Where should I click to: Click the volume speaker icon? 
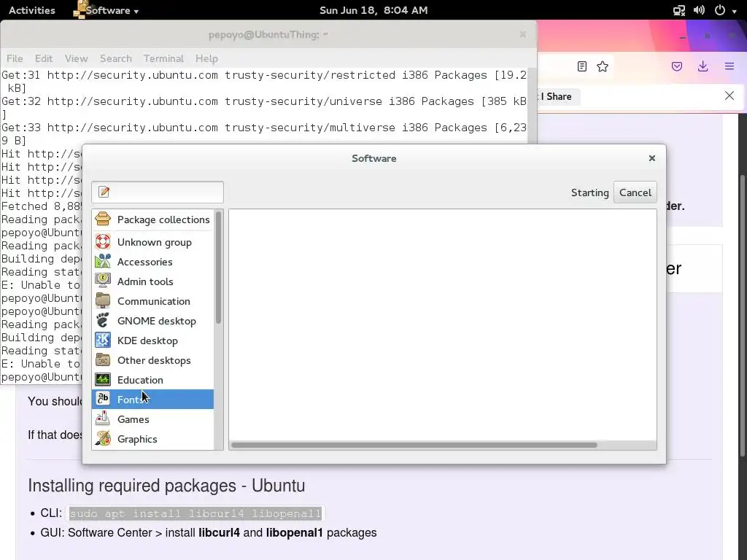tap(699, 10)
